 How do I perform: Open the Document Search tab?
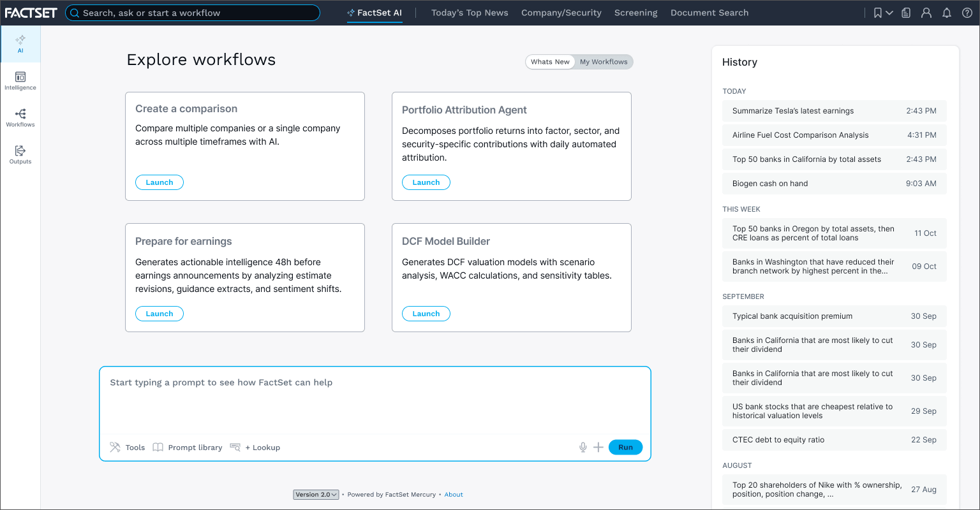coord(709,13)
